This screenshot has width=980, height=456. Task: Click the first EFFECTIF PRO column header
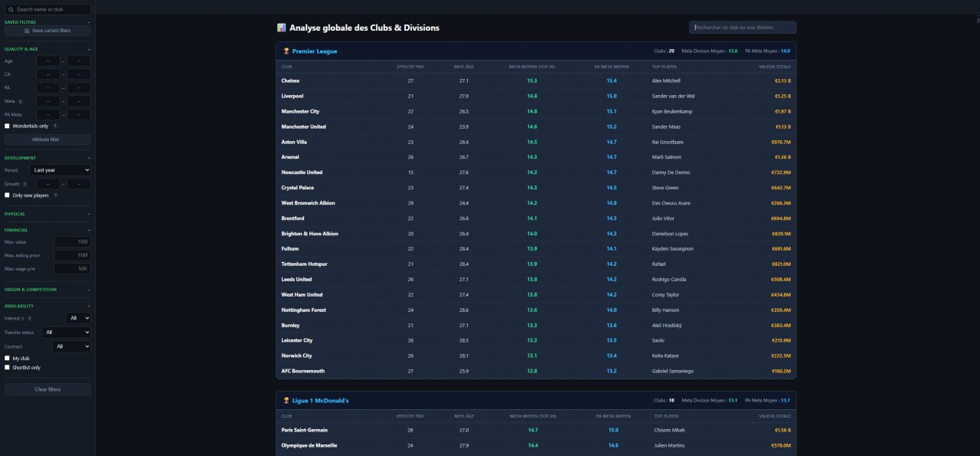click(x=410, y=67)
